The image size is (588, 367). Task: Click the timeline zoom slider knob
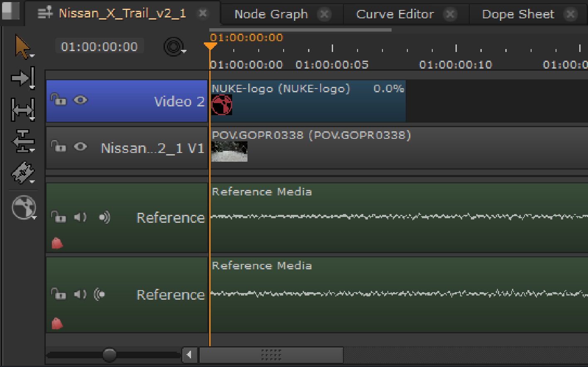click(x=109, y=355)
